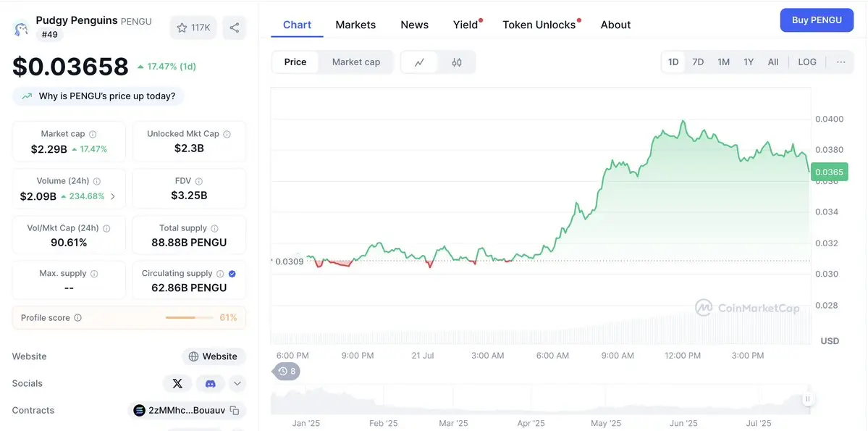The image size is (868, 431).
Task: Open the Chart tab
Action: 297,25
